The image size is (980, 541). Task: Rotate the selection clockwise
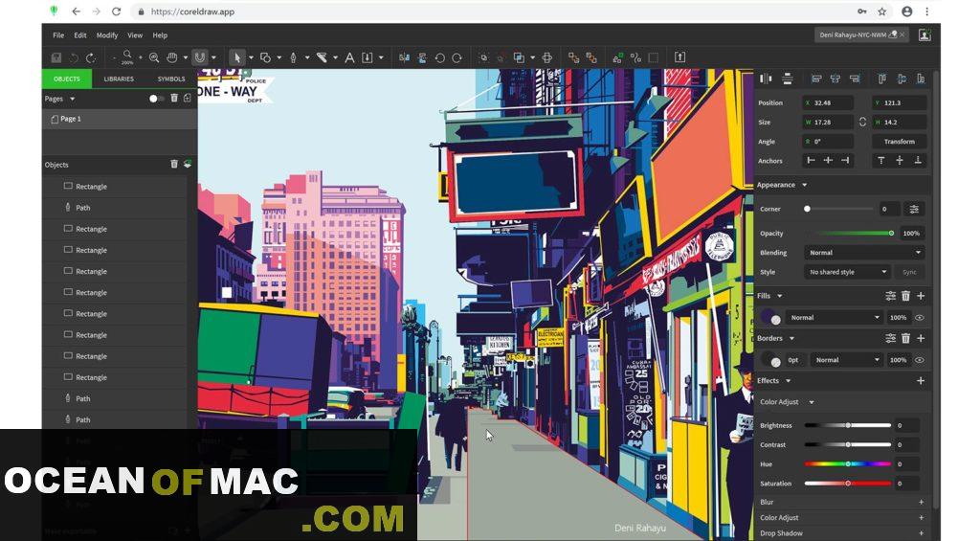tap(457, 57)
